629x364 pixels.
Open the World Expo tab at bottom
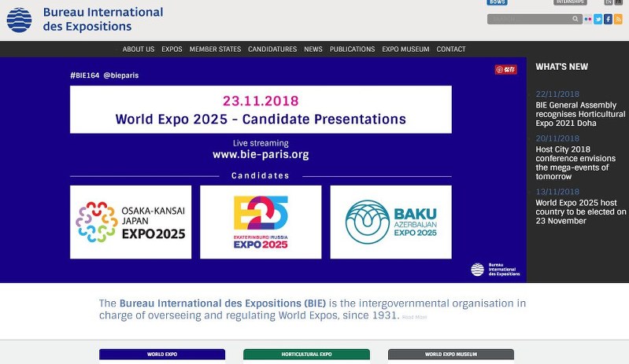click(x=162, y=355)
